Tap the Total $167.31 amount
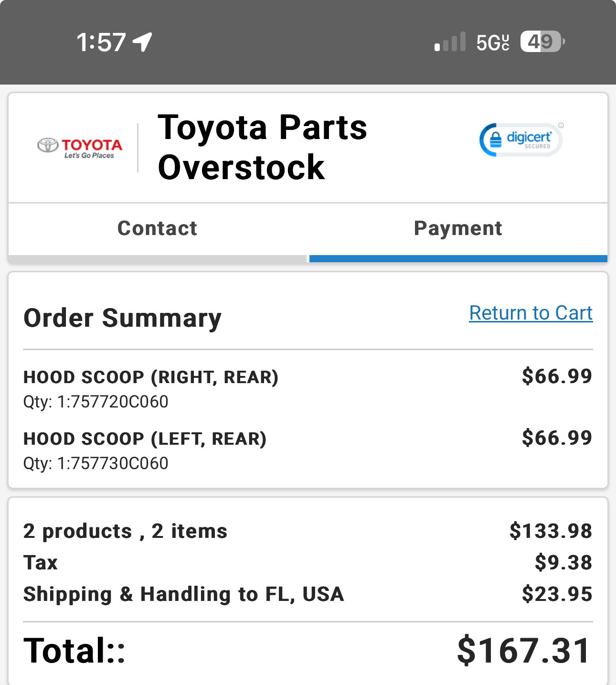This screenshot has width=616, height=685. point(524,651)
